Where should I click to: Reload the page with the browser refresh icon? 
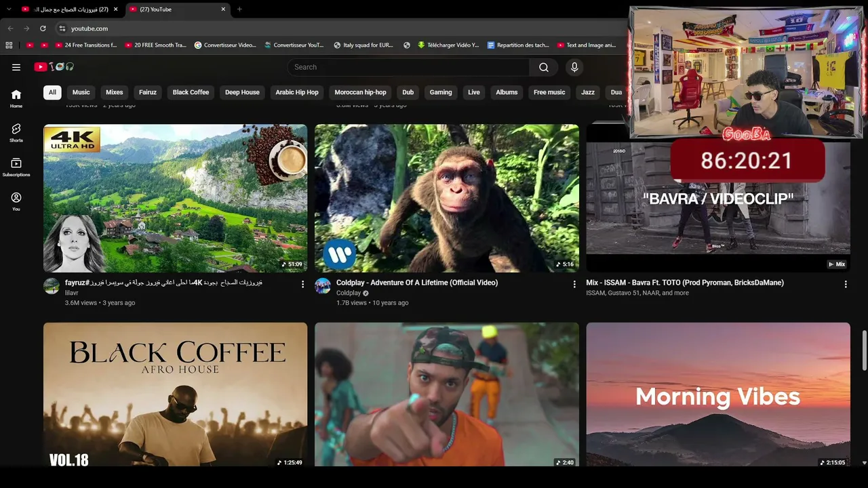coord(43,28)
